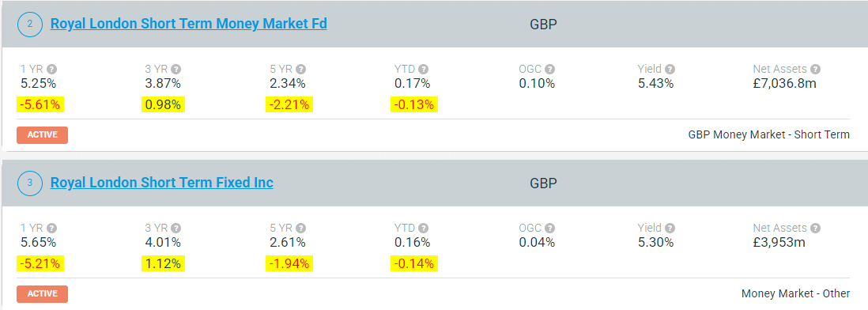The image size is (868, 310).
Task: Click OGC help icon in Money Market fund card
Action: coord(549,70)
